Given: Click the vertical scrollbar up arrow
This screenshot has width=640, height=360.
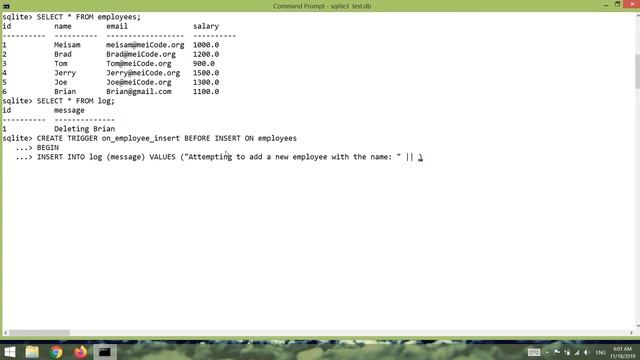Looking at the screenshot, I should [637, 16].
